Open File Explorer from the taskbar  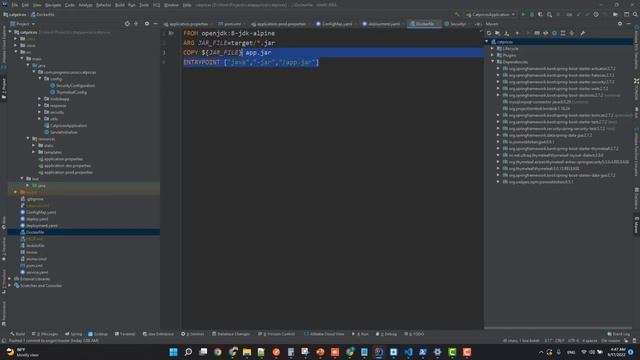pos(247,352)
